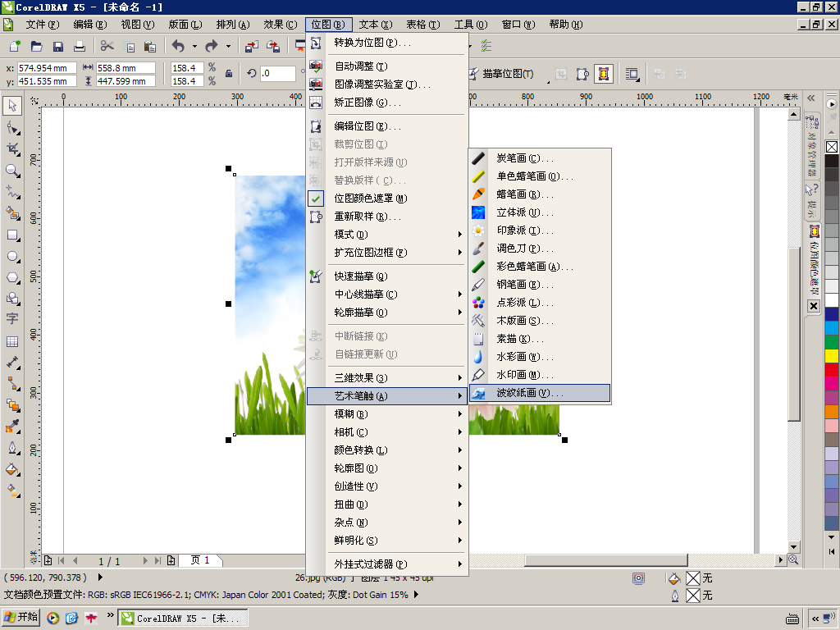Collapse the docker panel double-arrow

(x=811, y=98)
